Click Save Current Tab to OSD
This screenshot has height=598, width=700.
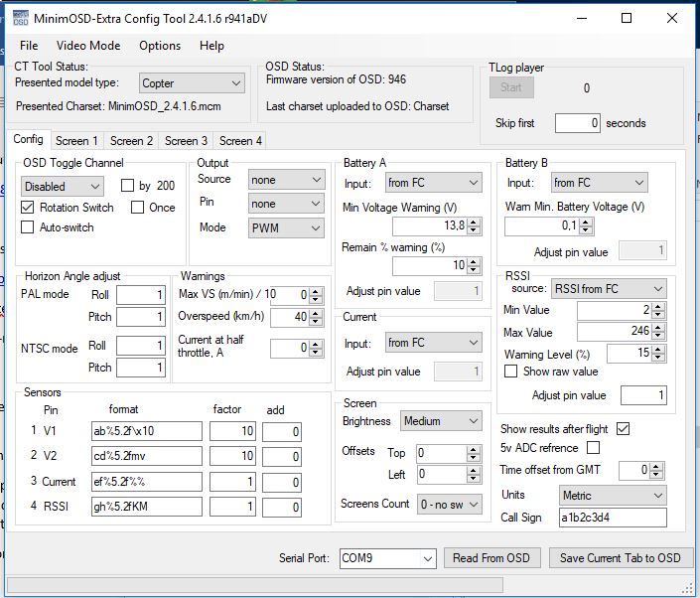coord(620,558)
